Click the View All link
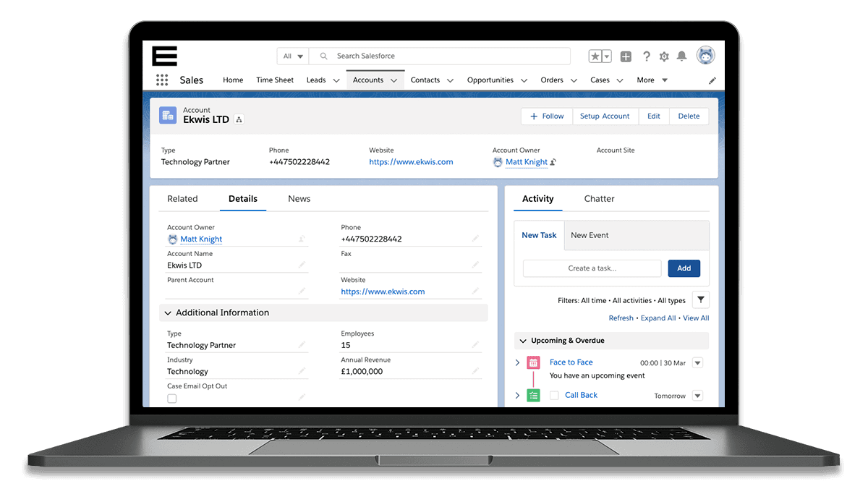Viewport: 868px width, 502px height. click(696, 318)
